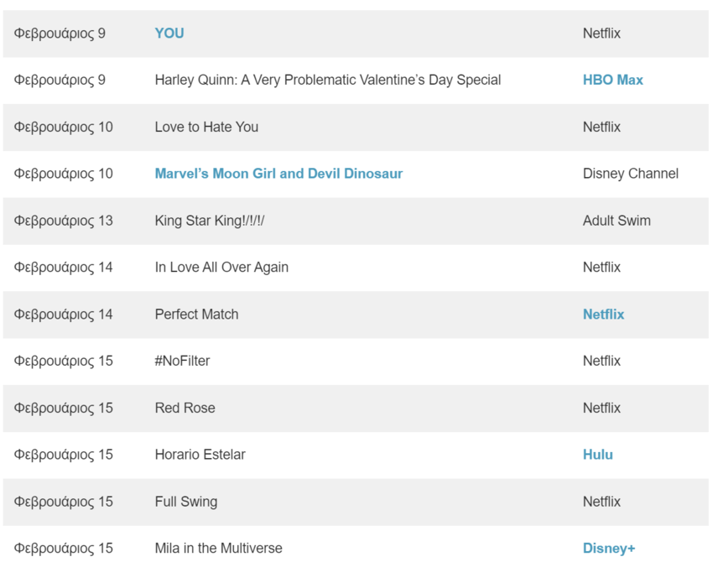Click Netflix link in Perfect Match row
728x588 pixels.
pyautogui.click(x=603, y=315)
